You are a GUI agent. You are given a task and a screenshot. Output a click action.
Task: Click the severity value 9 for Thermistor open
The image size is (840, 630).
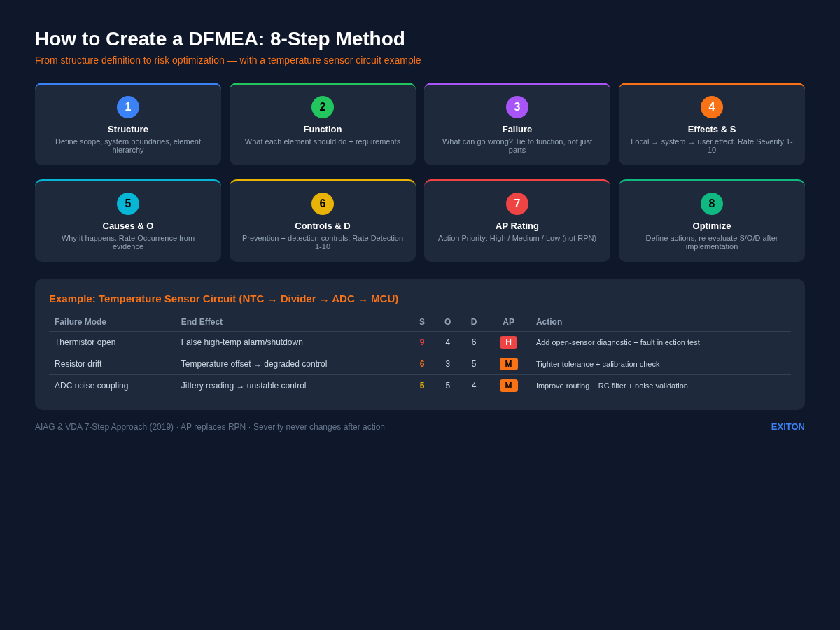[x=421, y=342]
